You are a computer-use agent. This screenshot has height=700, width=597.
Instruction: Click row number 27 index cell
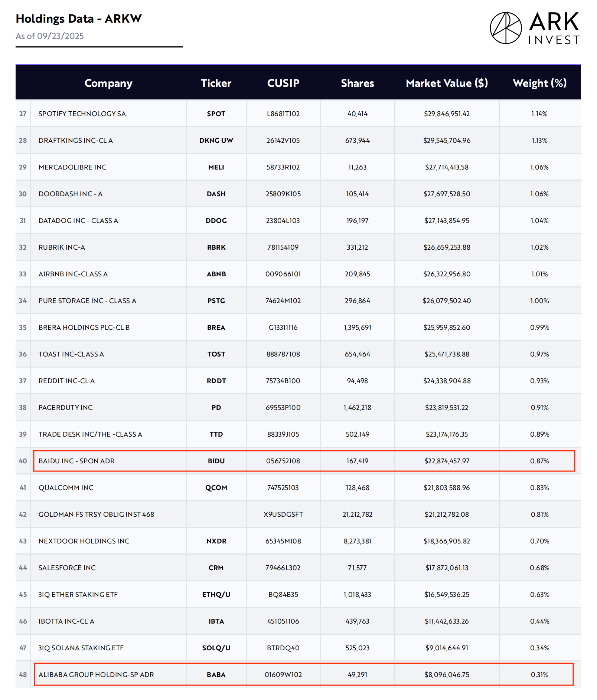23,114
